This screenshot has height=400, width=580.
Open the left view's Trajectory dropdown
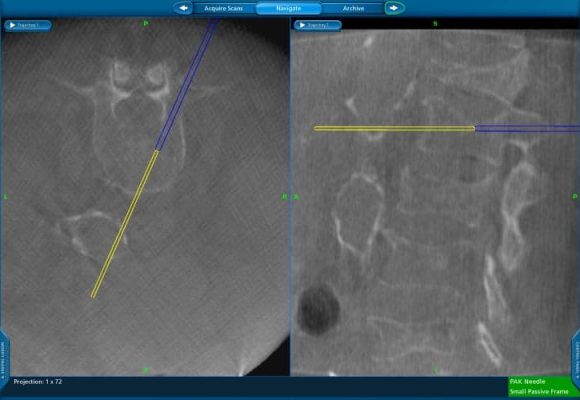28,25
